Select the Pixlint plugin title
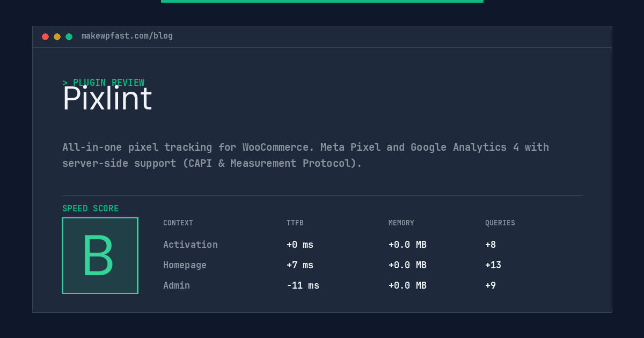Screen dimensions: 644x338 [x=107, y=99]
